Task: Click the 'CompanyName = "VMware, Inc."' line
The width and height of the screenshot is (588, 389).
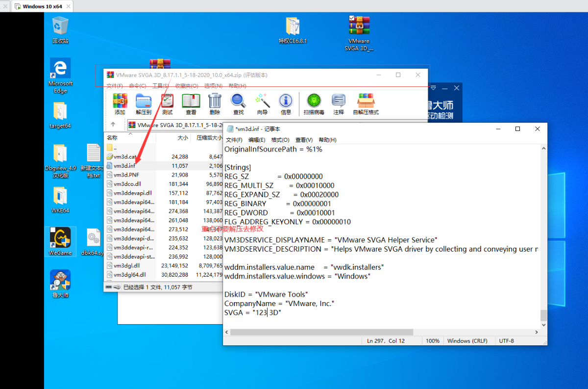Action: click(279, 304)
